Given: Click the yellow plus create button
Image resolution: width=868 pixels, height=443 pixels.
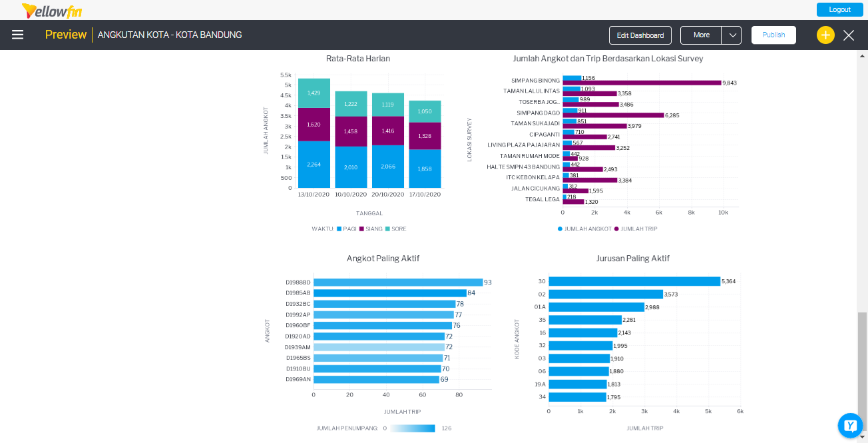Looking at the screenshot, I should 825,35.
